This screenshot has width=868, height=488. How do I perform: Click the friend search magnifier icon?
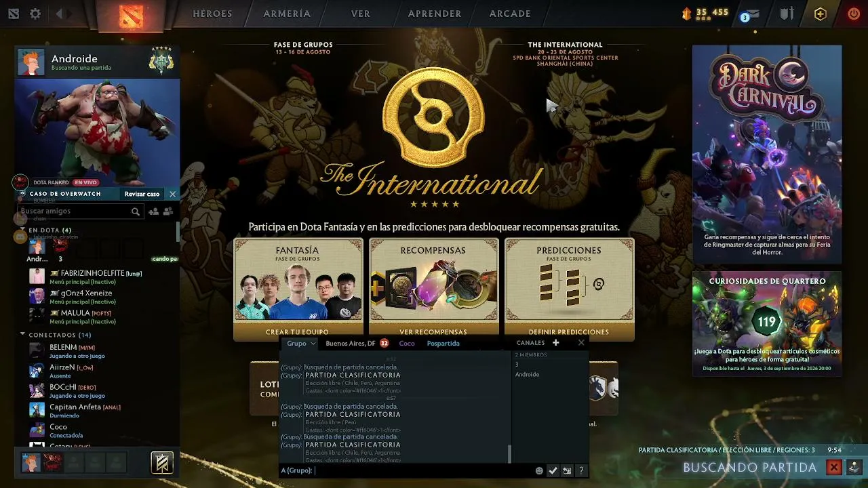pyautogui.click(x=136, y=211)
